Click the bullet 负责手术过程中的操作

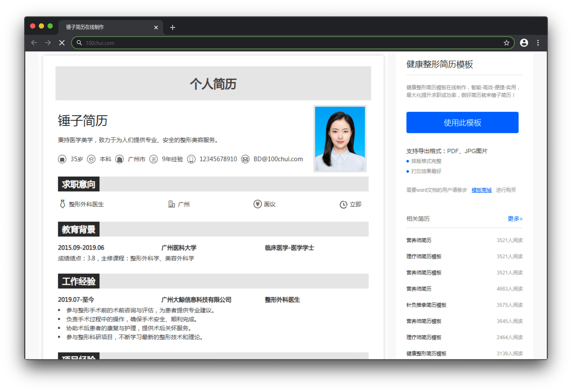[132, 319]
